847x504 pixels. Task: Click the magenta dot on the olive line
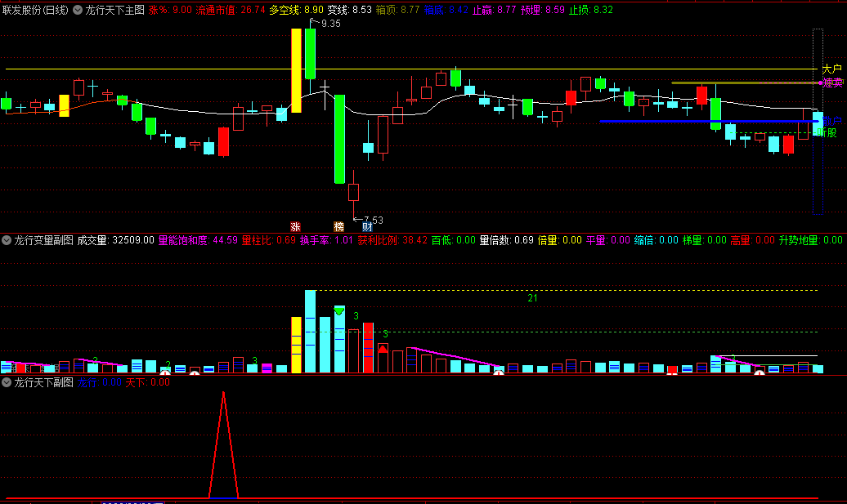point(821,83)
